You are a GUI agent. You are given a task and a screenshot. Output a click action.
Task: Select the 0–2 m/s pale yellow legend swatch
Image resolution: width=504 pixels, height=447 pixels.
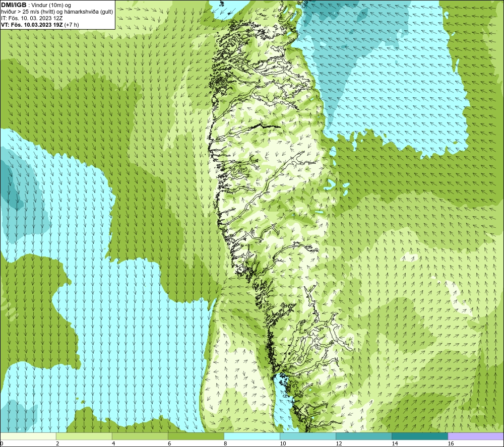point(28,436)
